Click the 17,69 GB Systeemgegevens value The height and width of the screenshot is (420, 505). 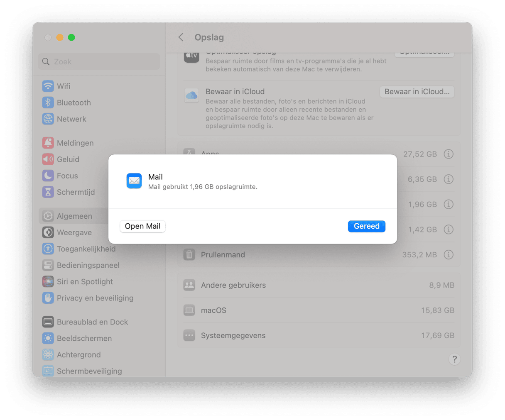click(x=438, y=335)
